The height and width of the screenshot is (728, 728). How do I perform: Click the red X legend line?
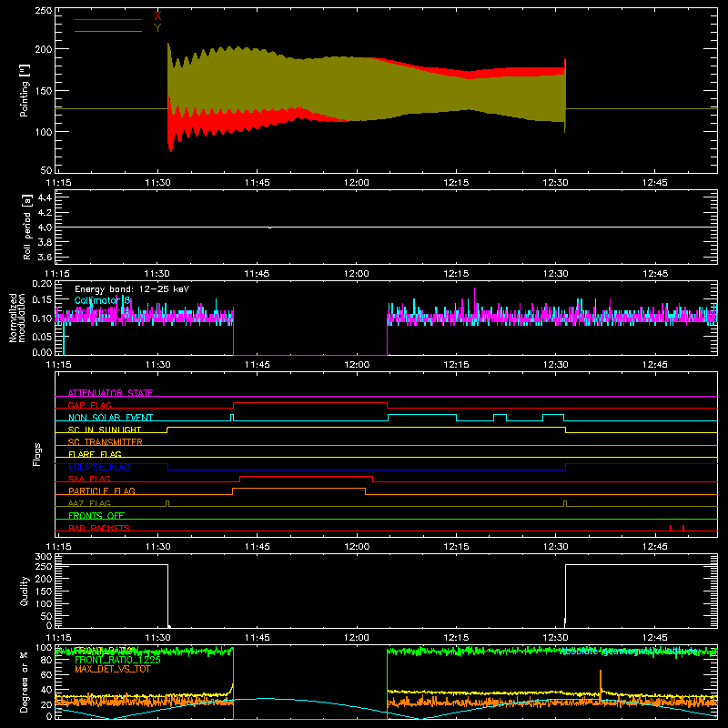(x=108, y=19)
